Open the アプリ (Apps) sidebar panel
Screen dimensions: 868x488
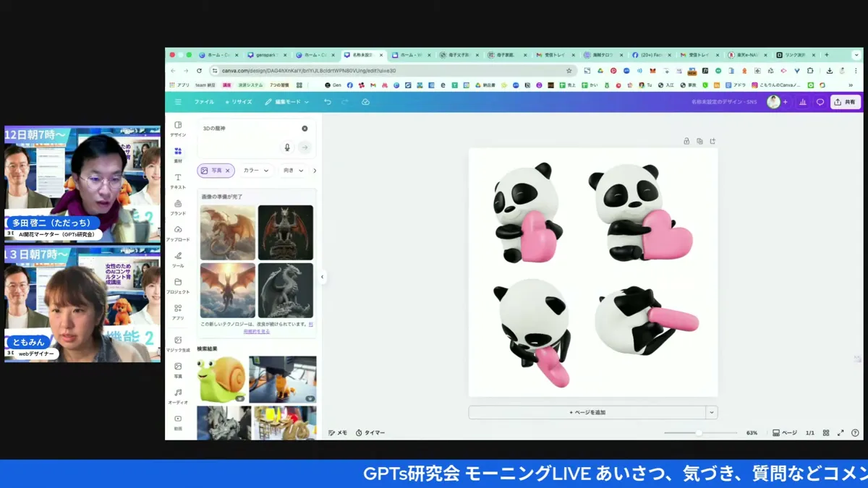pos(178,312)
